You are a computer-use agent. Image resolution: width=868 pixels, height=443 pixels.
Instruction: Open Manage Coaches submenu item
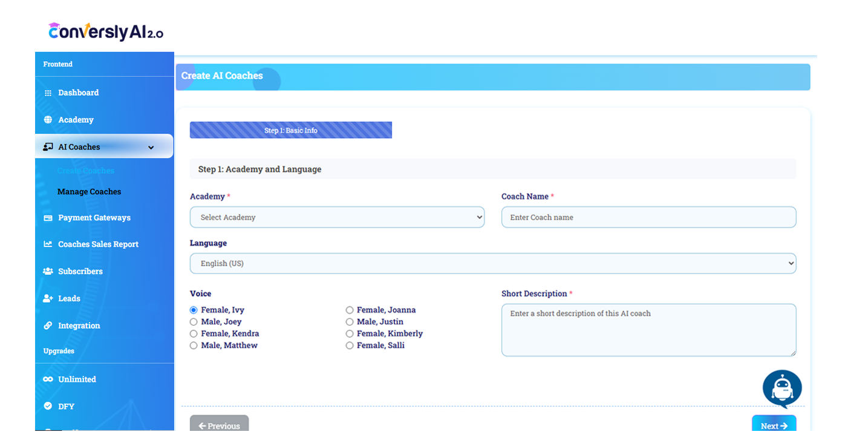[x=89, y=192]
